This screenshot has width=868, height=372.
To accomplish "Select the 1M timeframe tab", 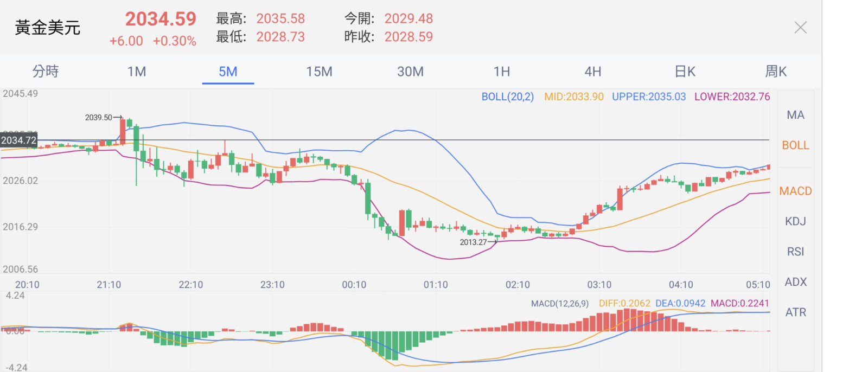I will (137, 72).
